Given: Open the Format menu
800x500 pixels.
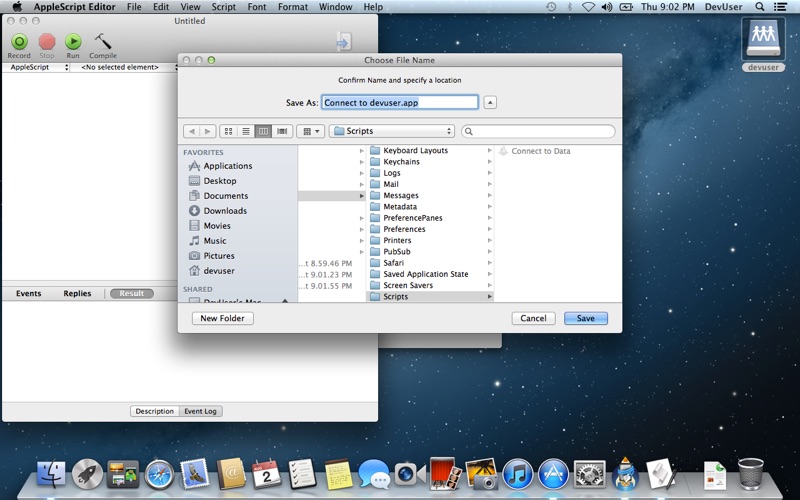Looking at the screenshot, I should [x=293, y=7].
